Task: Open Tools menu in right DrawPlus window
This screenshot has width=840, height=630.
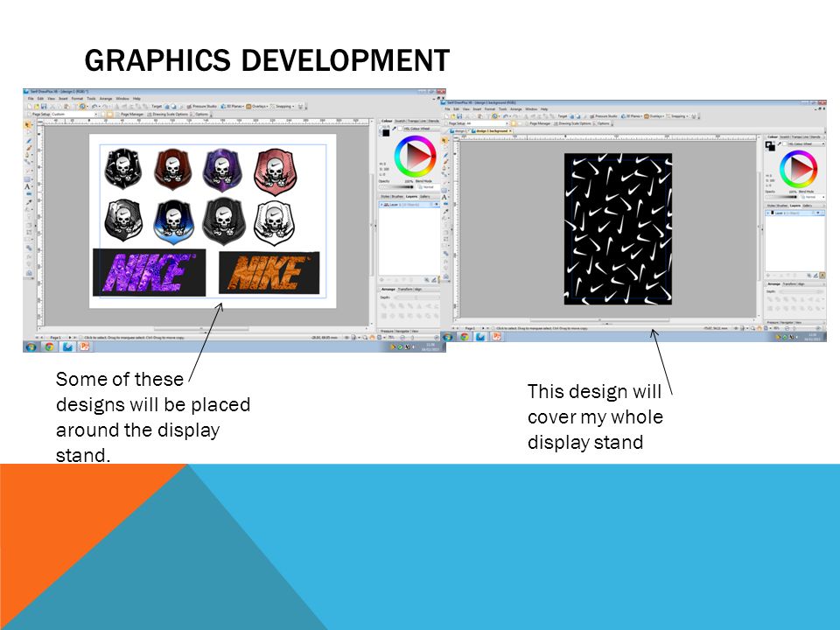Action: tap(502, 109)
